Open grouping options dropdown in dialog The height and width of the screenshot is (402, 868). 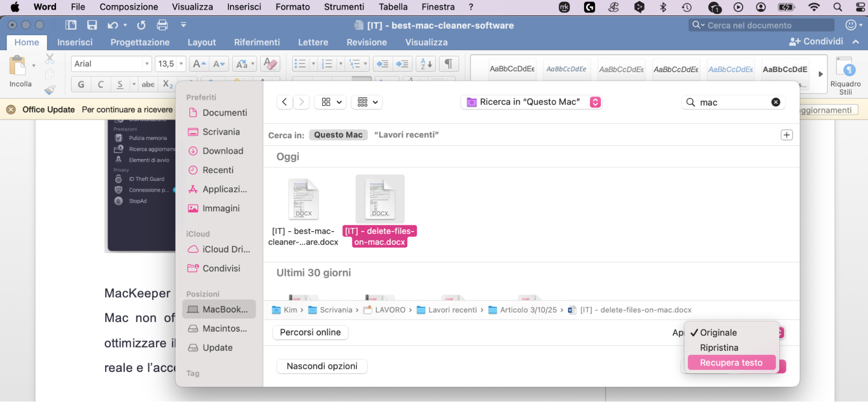pyautogui.click(x=367, y=102)
